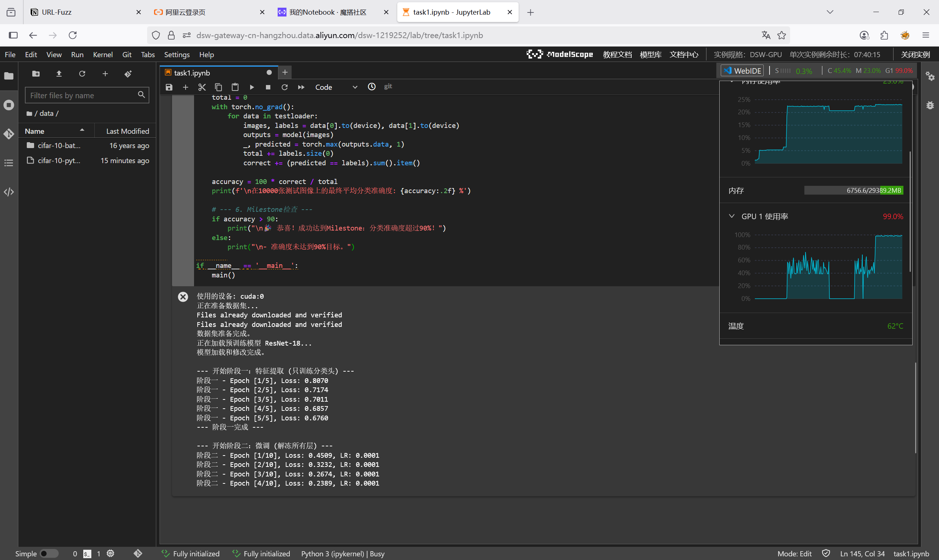Create a new folder in file browser

click(x=36, y=74)
